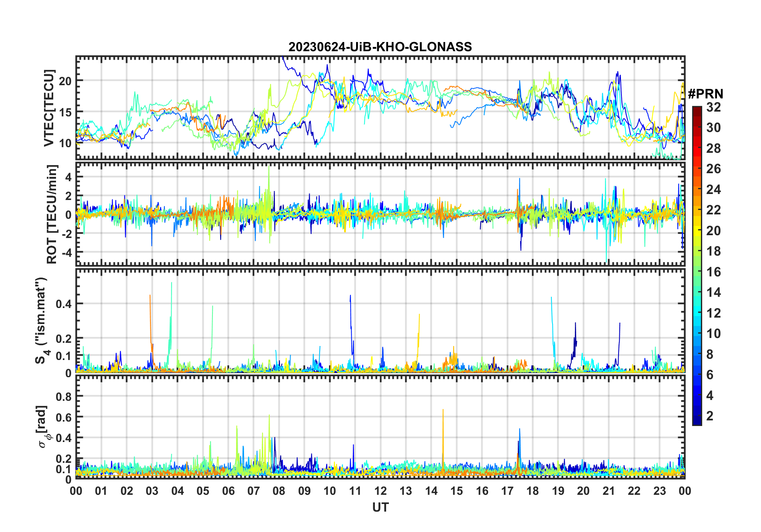Click the #PRN colorbar heading

click(x=705, y=94)
